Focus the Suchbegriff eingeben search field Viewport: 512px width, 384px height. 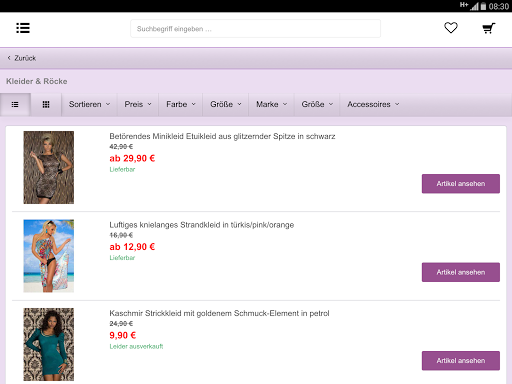tap(255, 29)
